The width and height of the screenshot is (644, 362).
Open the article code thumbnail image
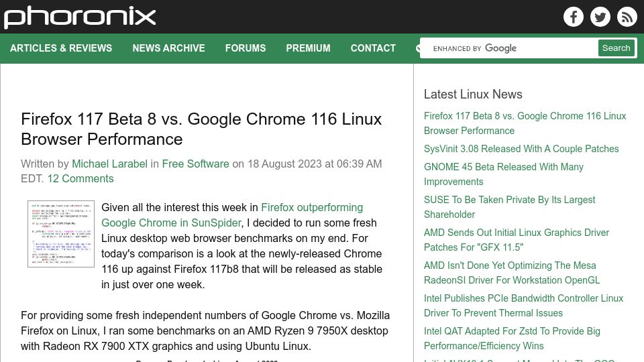pos(61,234)
